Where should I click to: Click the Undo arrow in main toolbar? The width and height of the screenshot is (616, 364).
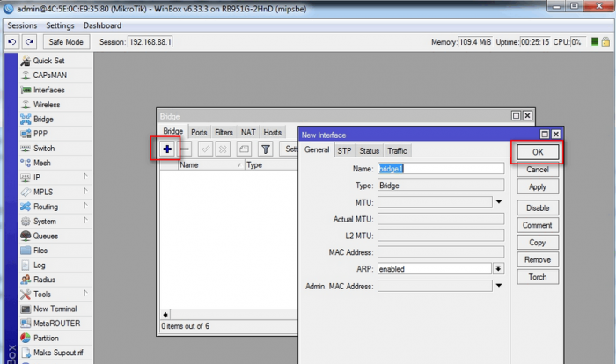pyautogui.click(x=12, y=42)
